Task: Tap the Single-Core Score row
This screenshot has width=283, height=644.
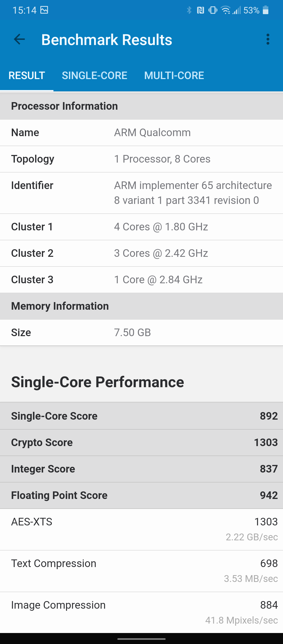Action: 141,416
